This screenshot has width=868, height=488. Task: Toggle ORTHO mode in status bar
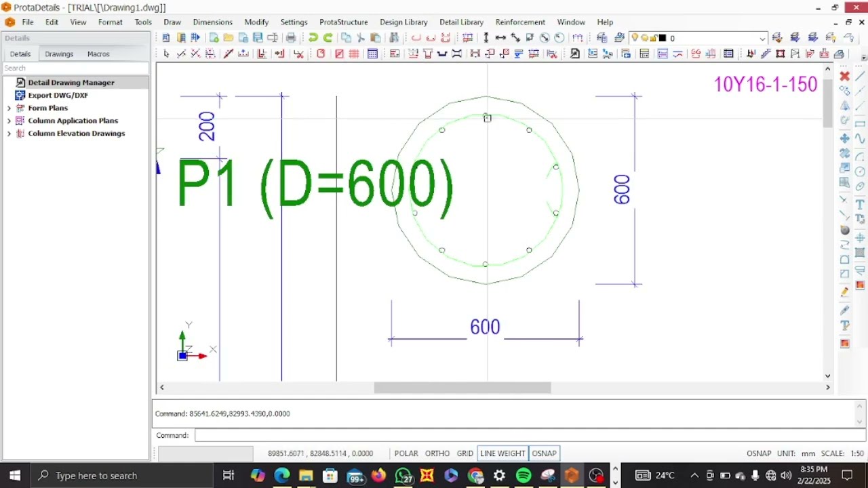pyautogui.click(x=437, y=453)
